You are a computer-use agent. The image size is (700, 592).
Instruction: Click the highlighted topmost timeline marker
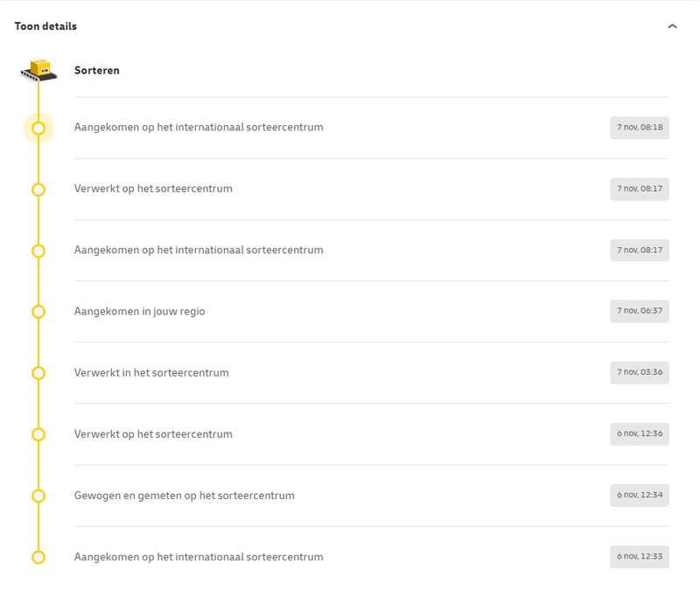38,128
